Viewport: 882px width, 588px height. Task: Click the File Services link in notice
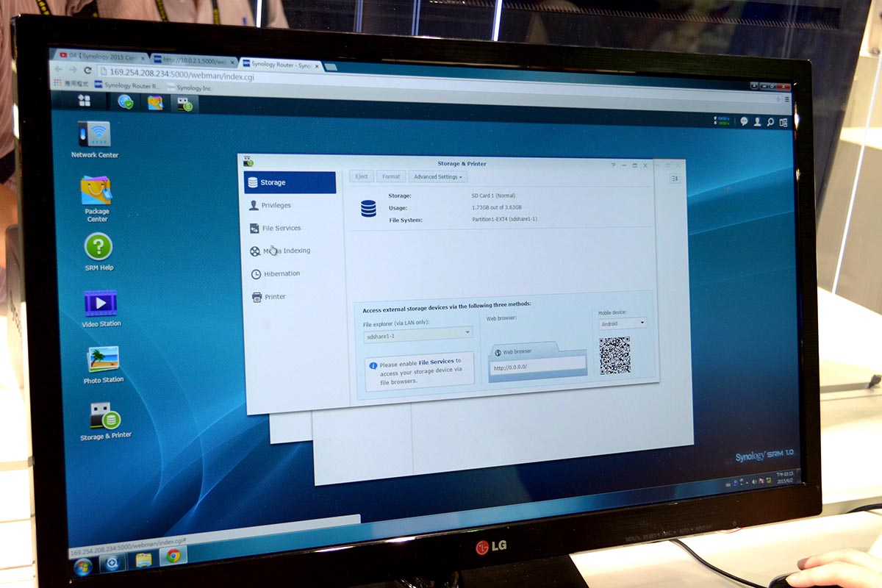(436, 362)
